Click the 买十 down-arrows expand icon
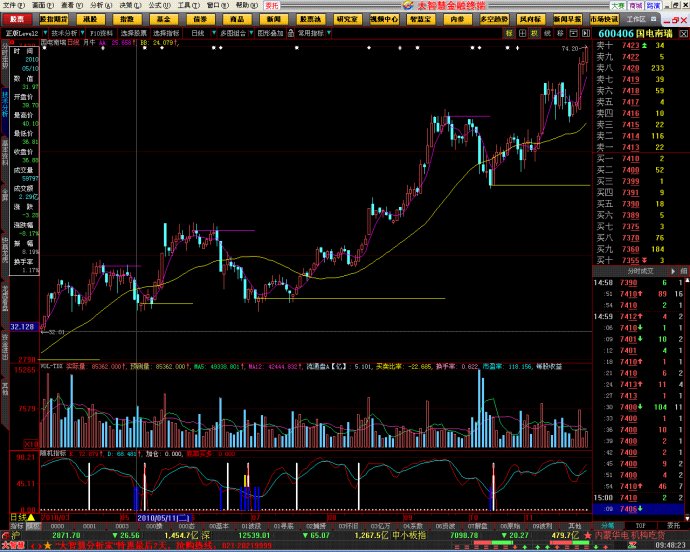 (x=645, y=261)
